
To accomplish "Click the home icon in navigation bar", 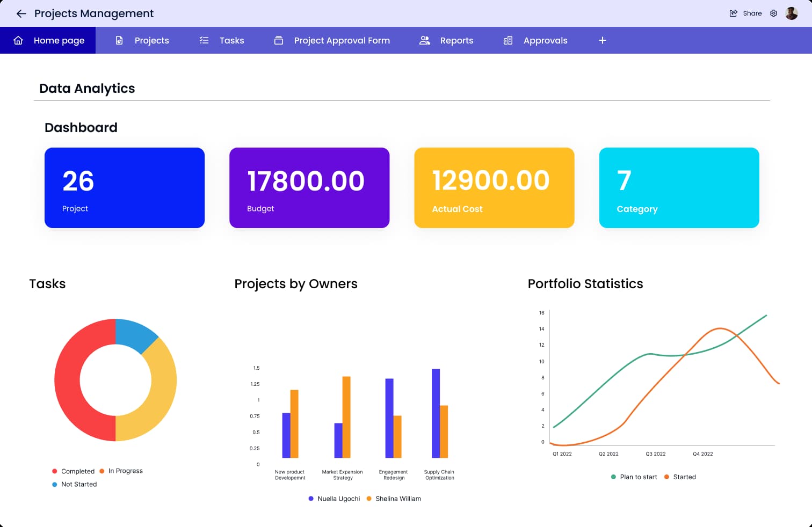I will (x=18, y=40).
